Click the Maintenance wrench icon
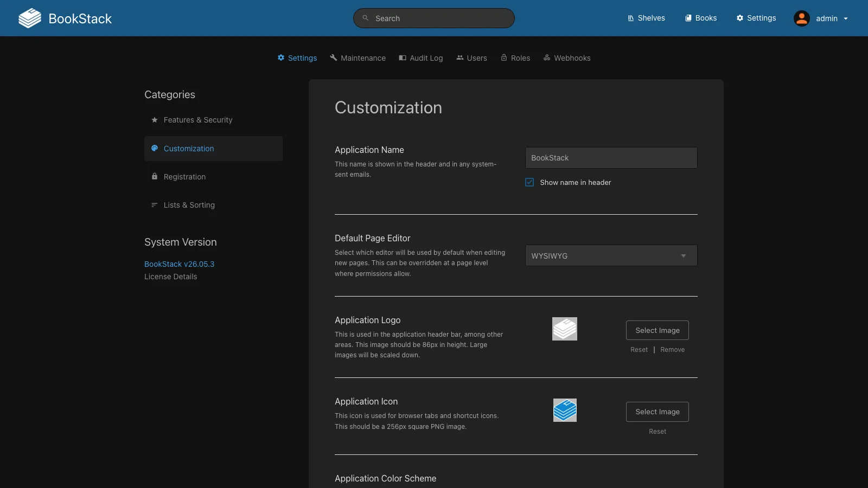 coord(334,57)
